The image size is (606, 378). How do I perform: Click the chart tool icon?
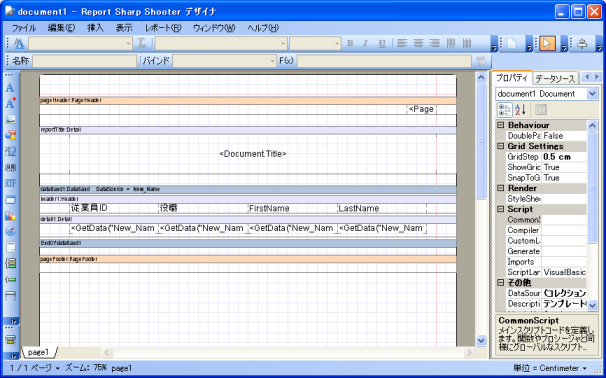coord(10,216)
